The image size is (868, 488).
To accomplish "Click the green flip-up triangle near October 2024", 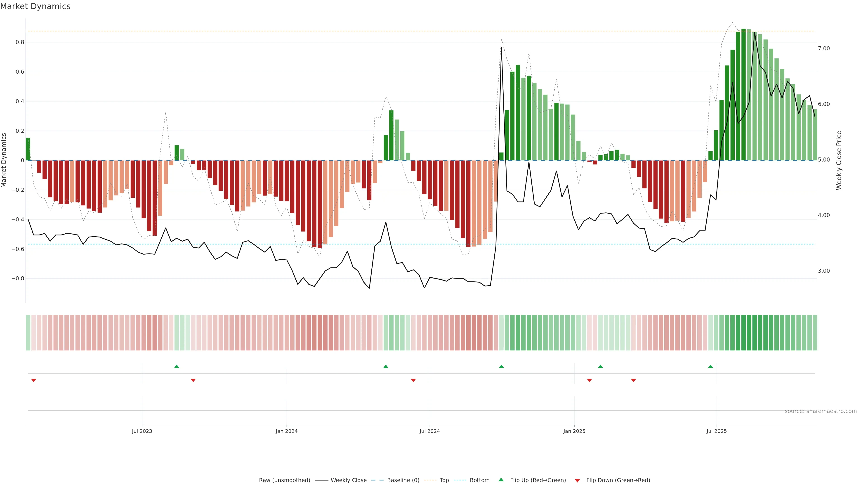I will 501,366.
